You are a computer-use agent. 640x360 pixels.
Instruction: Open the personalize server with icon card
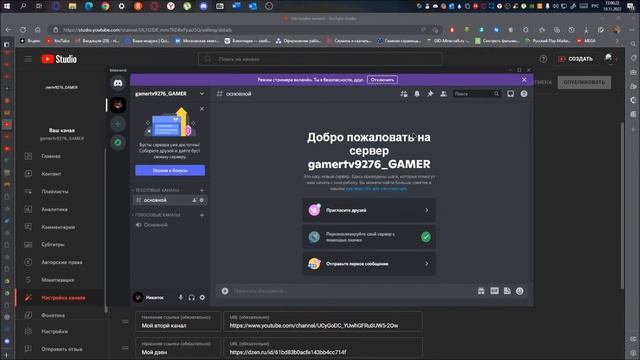pos(369,237)
